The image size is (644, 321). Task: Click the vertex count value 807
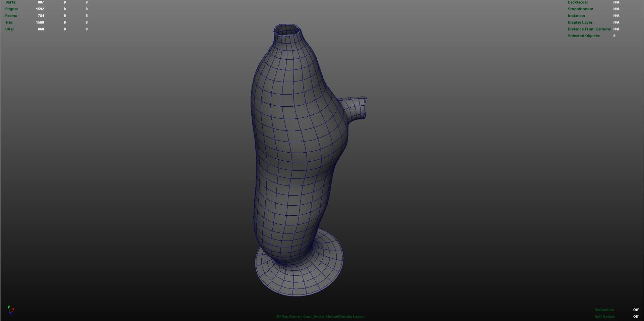click(41, 2)
